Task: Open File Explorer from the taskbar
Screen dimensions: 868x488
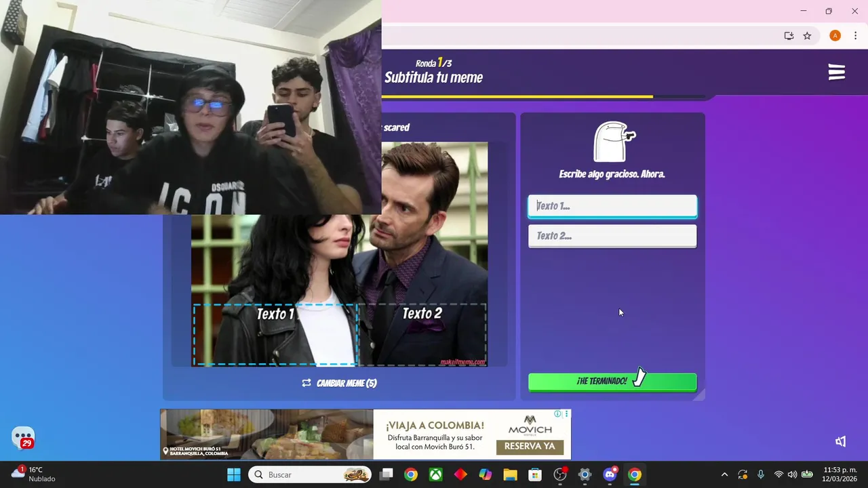Action: click(510, 474)
